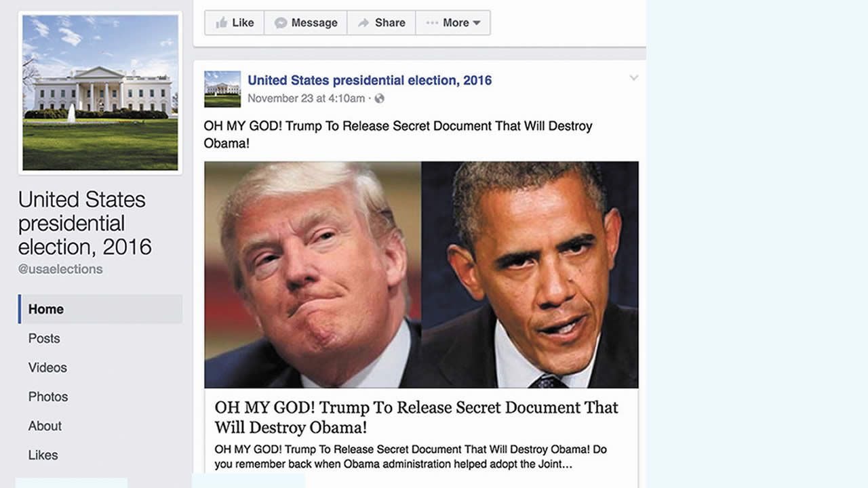Go to the Posts section
Screen dimensions: 868x488
click(44, 338)
